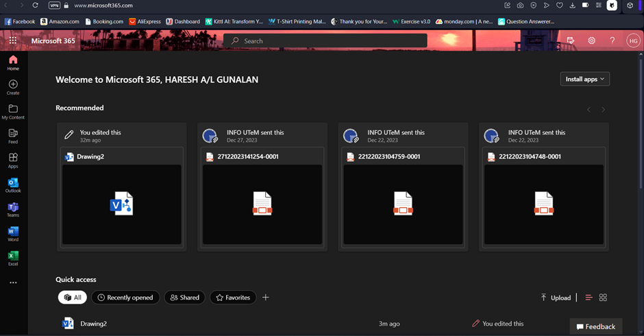Open the Booking.com bookmark
644x336 pixels.
(x=104, y=21)
